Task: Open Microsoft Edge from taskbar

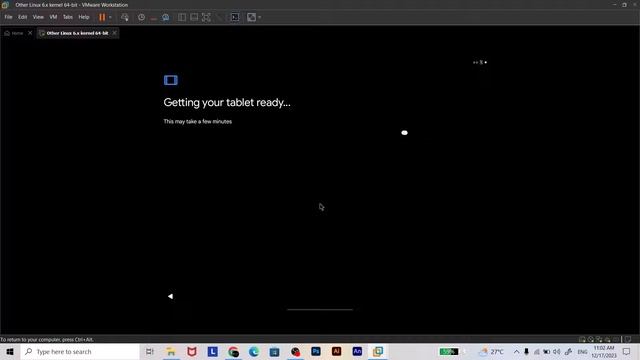Action: coord(254,351)
